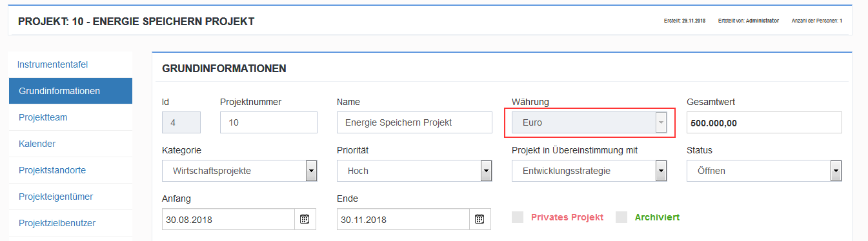868x241 pixels.
Task: Click the Projektnummer input field
Action: coord(268,122)
